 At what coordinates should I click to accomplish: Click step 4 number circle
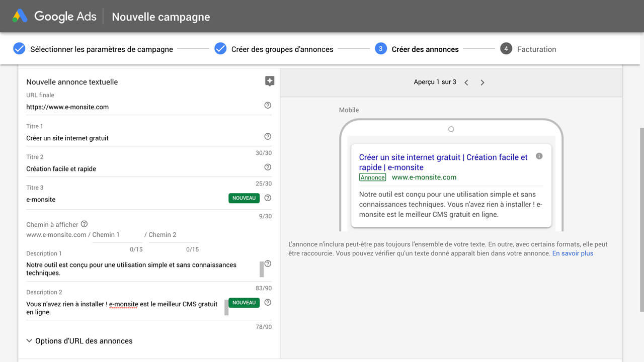click(506, 49)
